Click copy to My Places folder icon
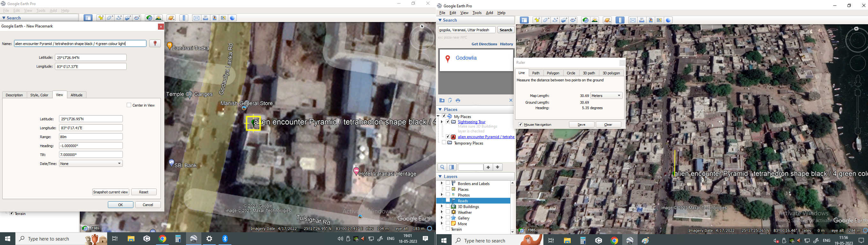The width and height of the screenshot is (868, 245). coord(442,100)
